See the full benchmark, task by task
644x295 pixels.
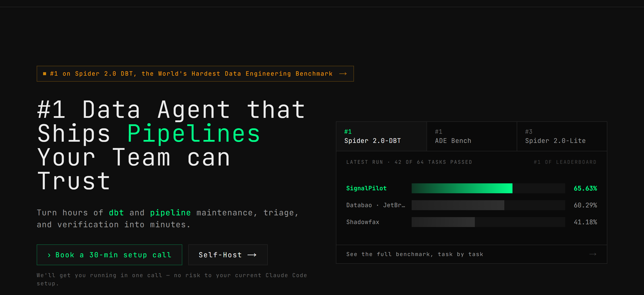(x=471, y=254)
